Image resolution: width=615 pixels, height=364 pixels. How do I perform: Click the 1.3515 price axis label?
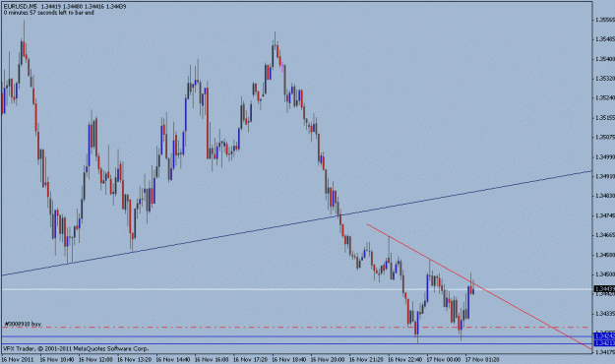point(605,118)
